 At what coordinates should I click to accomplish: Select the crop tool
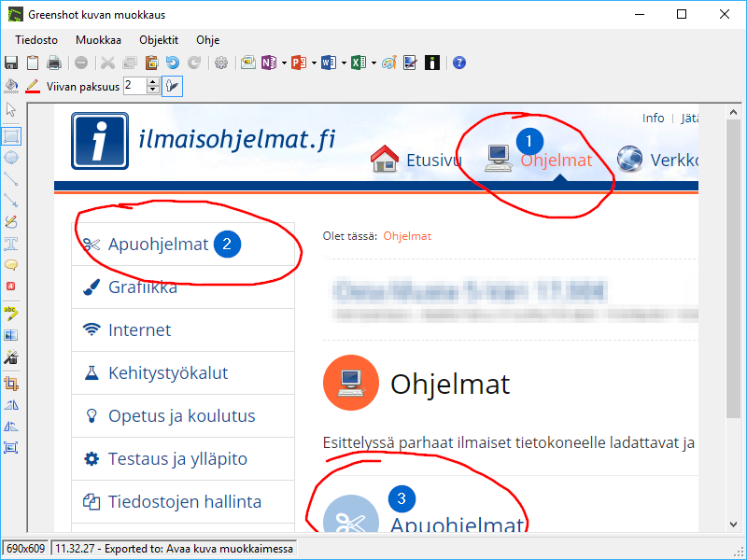pyautogui.click(x=11, y=384)
